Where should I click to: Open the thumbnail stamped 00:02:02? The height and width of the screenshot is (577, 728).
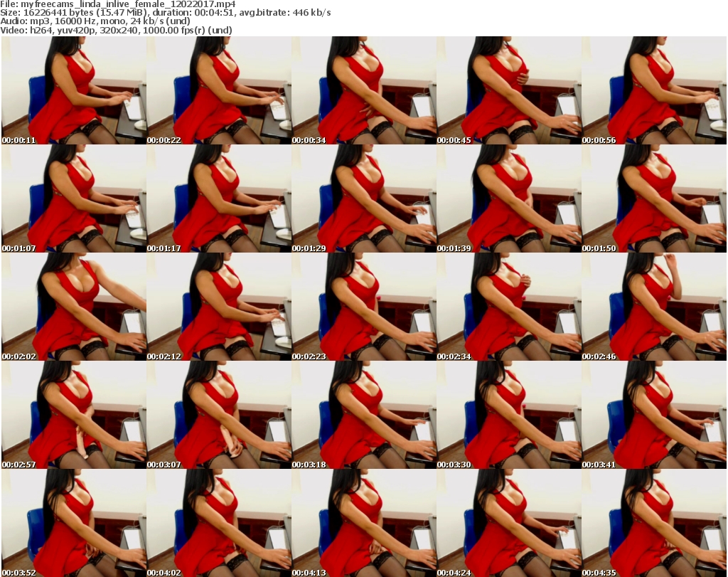point(74,307)
